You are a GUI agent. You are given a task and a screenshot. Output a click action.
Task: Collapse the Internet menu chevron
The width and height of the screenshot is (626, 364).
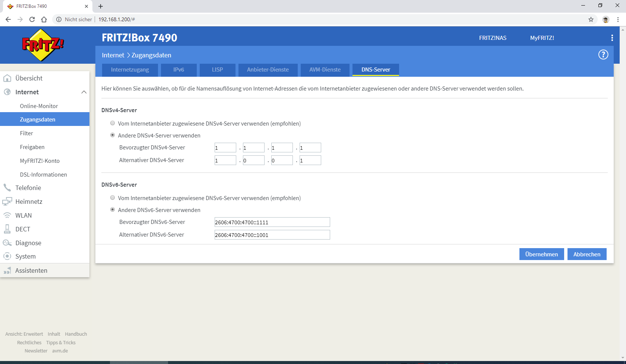pos(84,92)
